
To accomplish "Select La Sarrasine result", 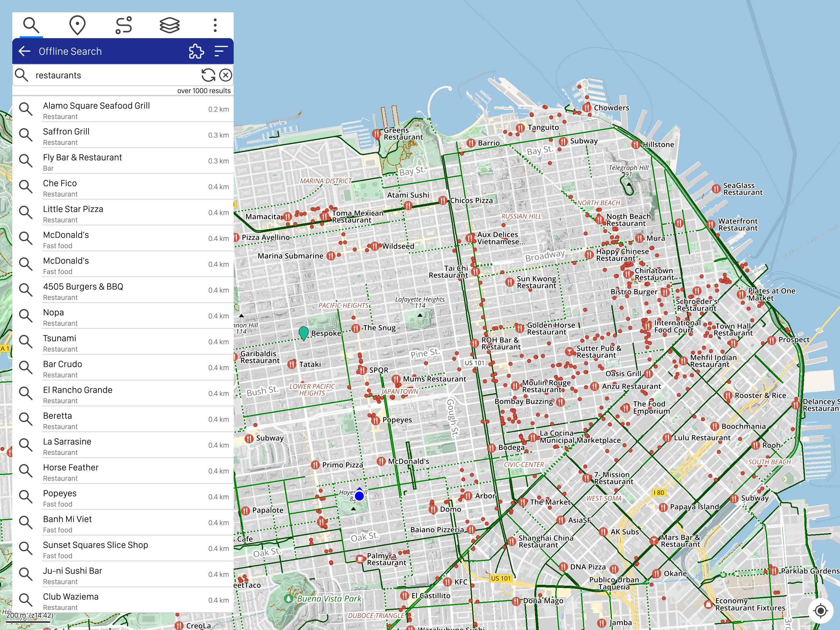I will click(x=123, y=445).
